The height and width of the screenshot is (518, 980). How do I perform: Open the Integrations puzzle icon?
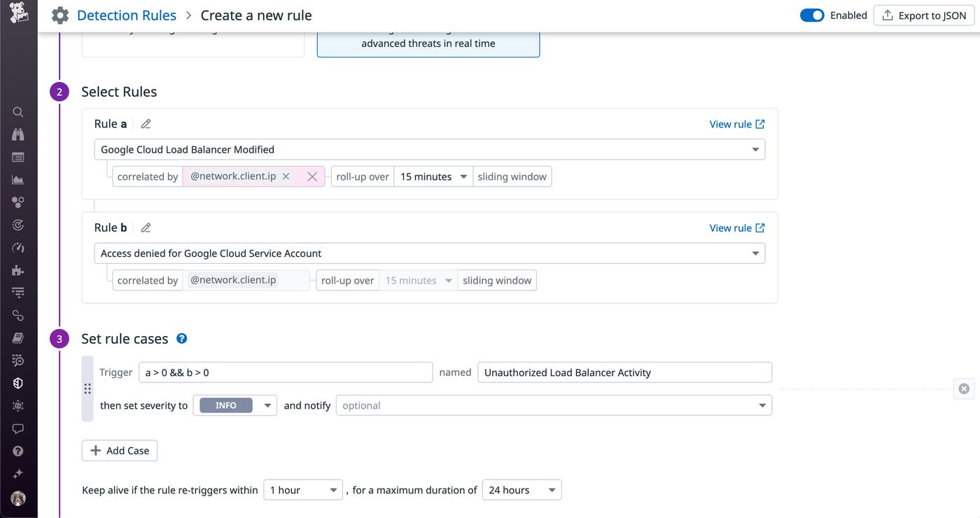18,270
